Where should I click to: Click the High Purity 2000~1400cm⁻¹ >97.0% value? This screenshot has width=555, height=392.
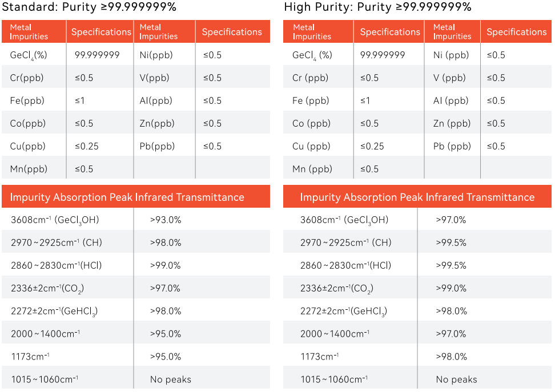[x=451, y=334]
